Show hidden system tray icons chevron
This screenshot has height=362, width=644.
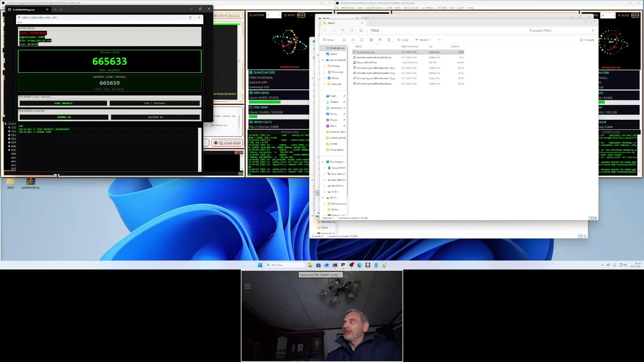click(602, 265)
